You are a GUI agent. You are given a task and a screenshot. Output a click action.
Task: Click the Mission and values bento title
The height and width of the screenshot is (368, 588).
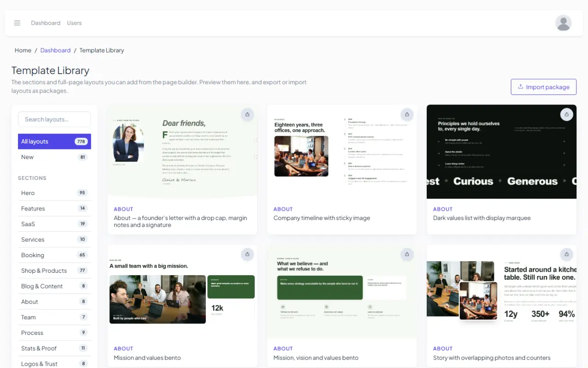[147, 358]
